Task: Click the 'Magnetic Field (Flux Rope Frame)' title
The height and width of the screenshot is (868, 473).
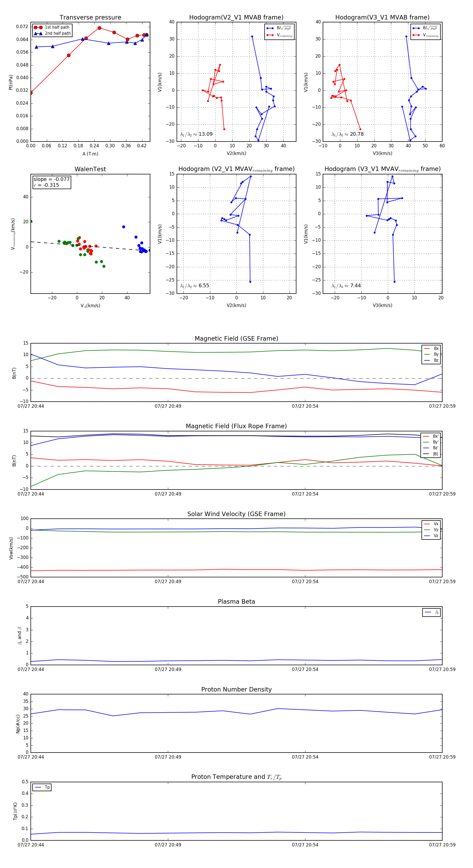Action: (236, 426)
